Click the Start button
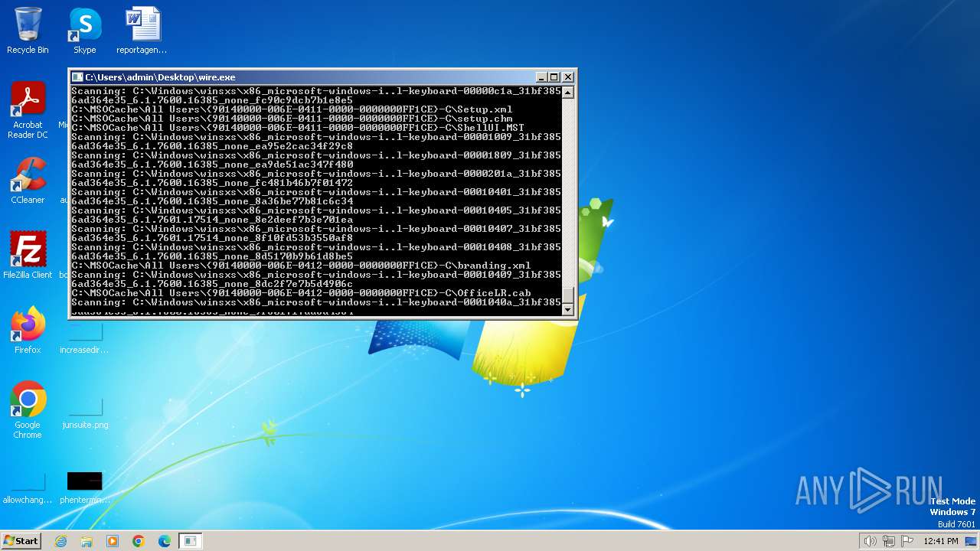The image size is (980, 551). 21,540
